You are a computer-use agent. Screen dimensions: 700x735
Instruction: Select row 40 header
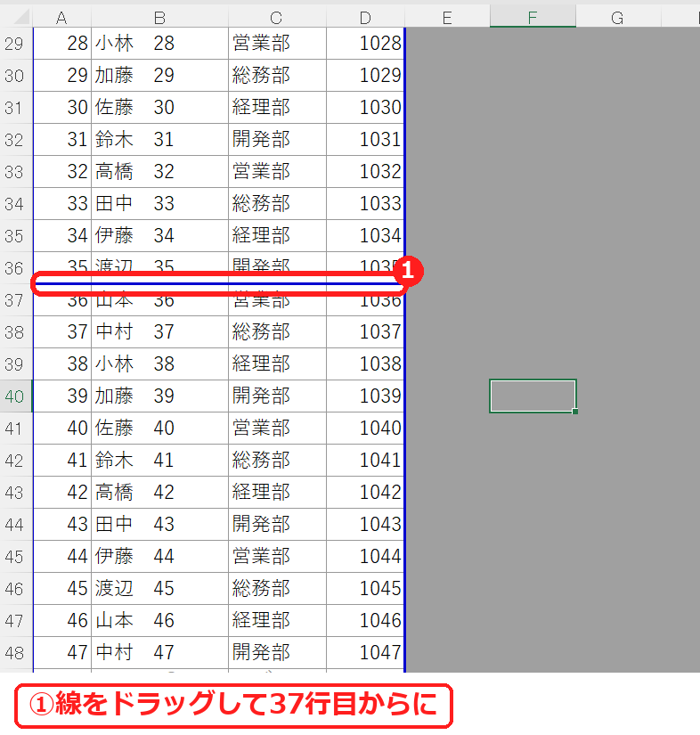[16, 396]
